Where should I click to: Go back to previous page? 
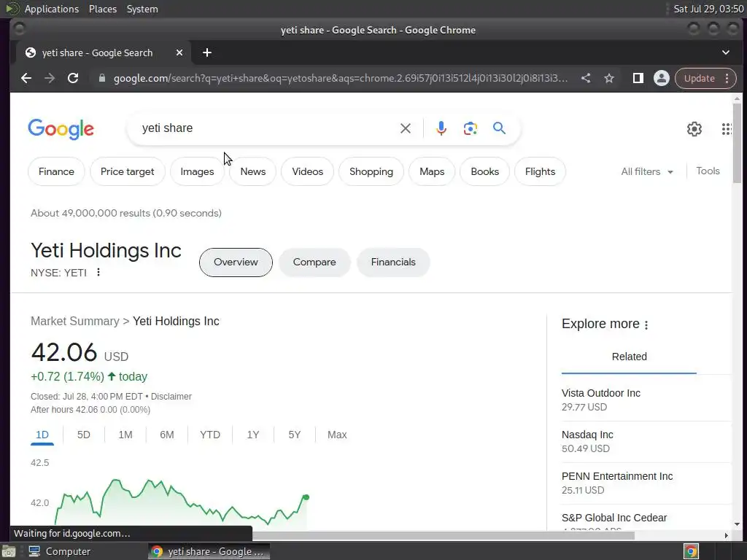(26, 78)
